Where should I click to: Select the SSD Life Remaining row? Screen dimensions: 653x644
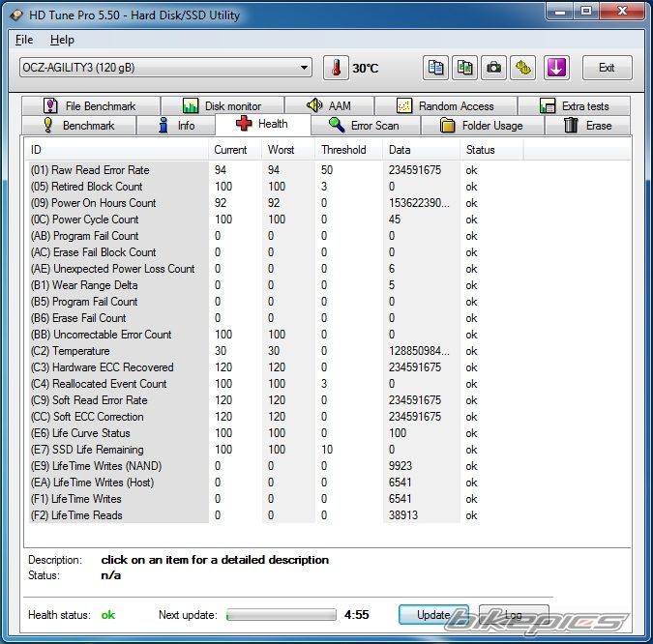(87, 450)
